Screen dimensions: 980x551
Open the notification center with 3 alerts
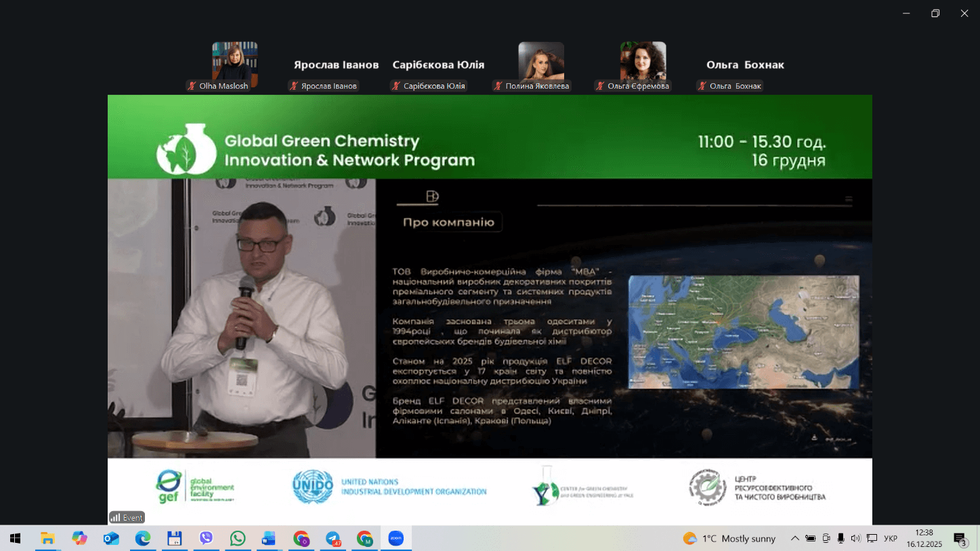click(960, 539)
